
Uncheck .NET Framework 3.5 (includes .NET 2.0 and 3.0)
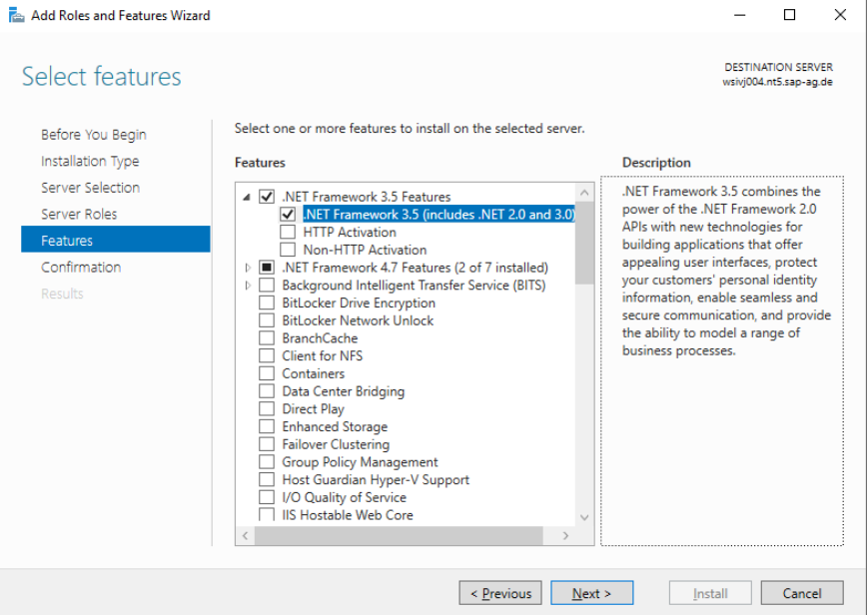pos(287,214)
